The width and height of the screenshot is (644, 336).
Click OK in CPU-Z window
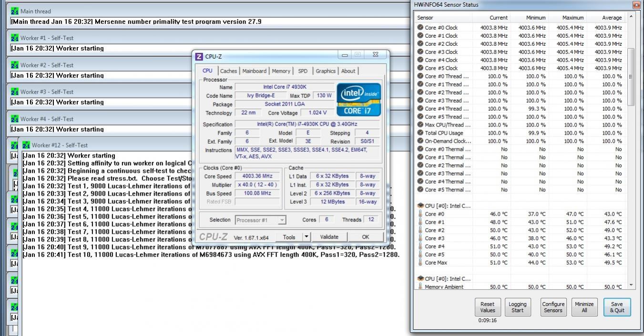point(365,237)
